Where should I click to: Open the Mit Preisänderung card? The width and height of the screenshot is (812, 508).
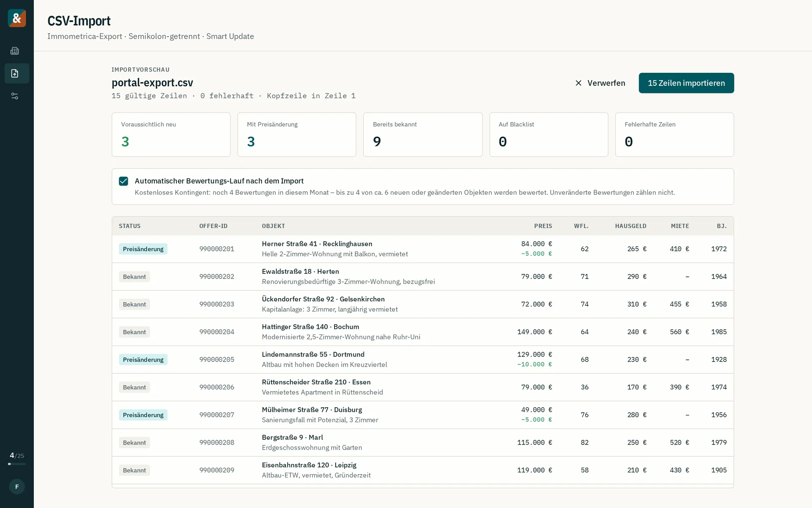[296, 135]
